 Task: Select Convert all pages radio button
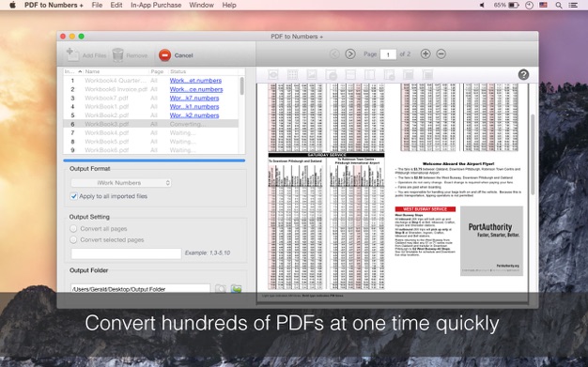point(73,229)
